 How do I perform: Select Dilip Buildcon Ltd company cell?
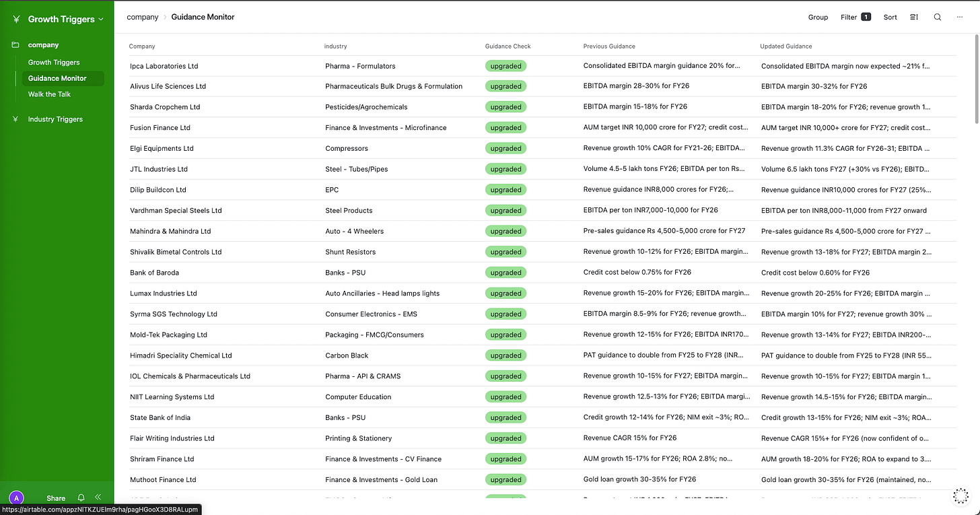[x=157, y=190]
